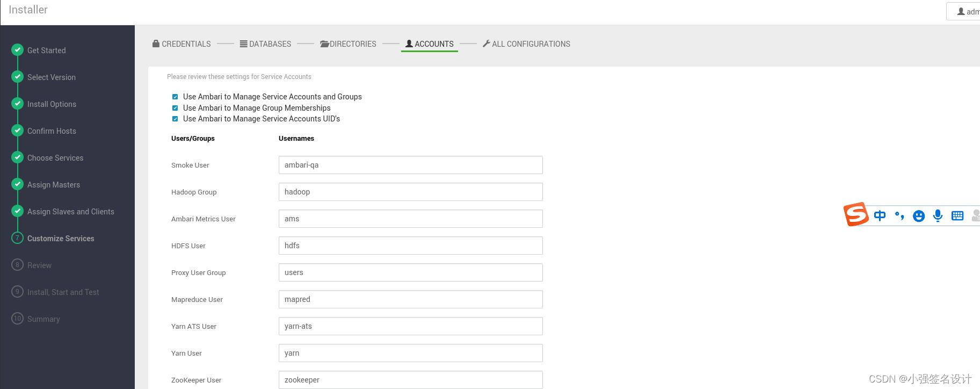
Task: Click the ZooKeeper User username field
Action: point(411,380)
